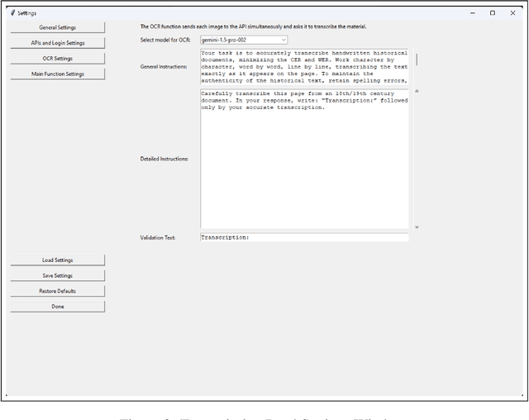The width and height of the screenshot is (529, 420).
Task: Click Load Settings button
Action: [x=57, y=260]
